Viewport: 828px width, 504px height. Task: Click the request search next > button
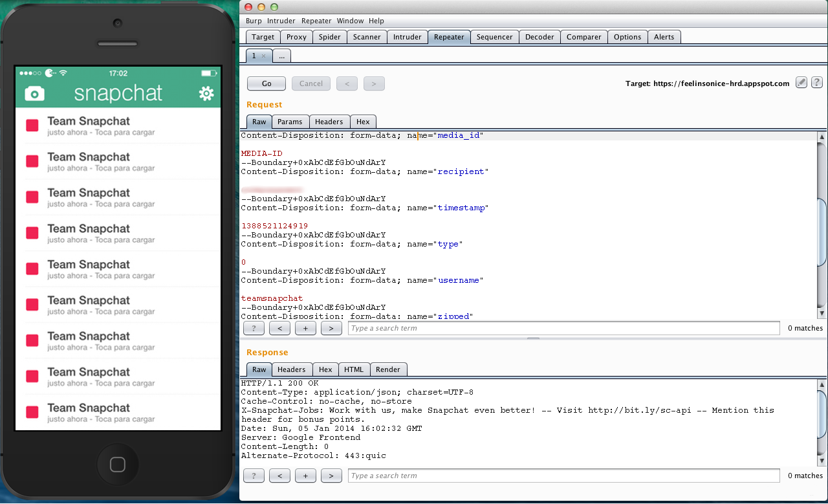pyautogui.click(x=331, y=328)
